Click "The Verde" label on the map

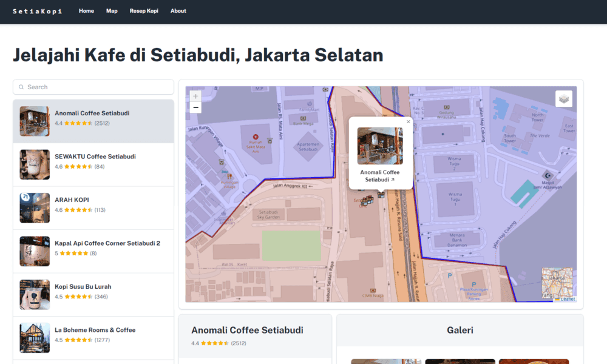pos(540,136)
